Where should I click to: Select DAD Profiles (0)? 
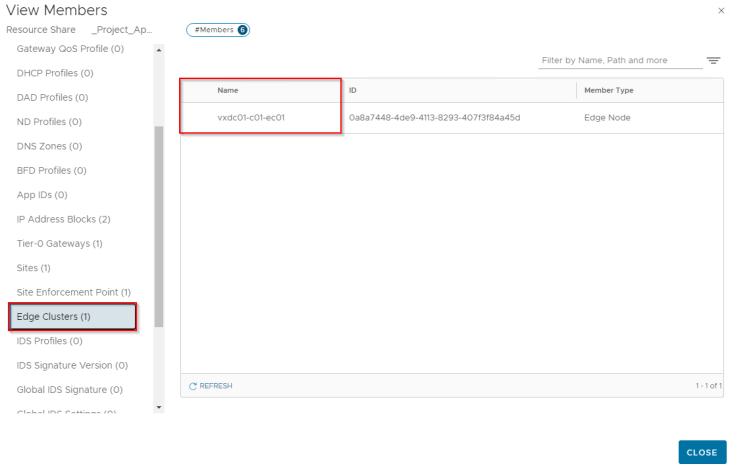pos(52,97)
